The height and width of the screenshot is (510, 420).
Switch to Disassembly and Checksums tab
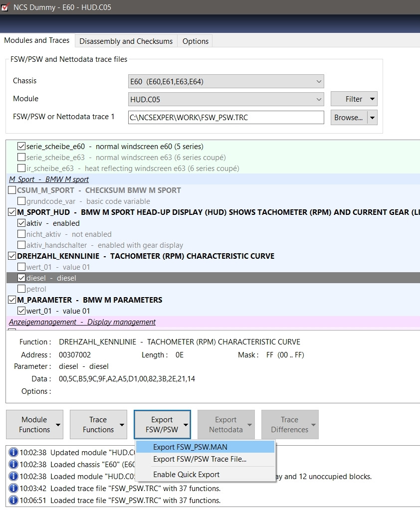pyautogui.click(x=126, y=41)
